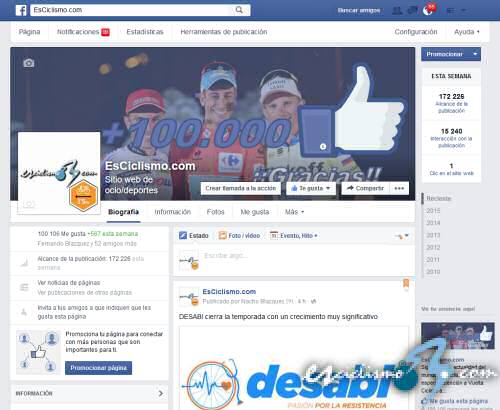
Task: Jump to 2013 in the timeline
Action: 433,235
